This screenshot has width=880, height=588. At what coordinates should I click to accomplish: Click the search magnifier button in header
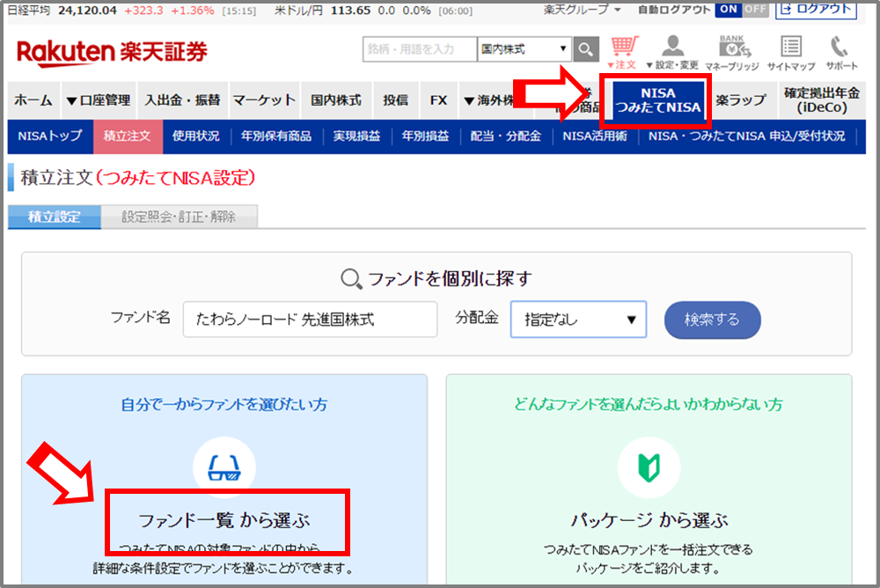coord(585,49)
